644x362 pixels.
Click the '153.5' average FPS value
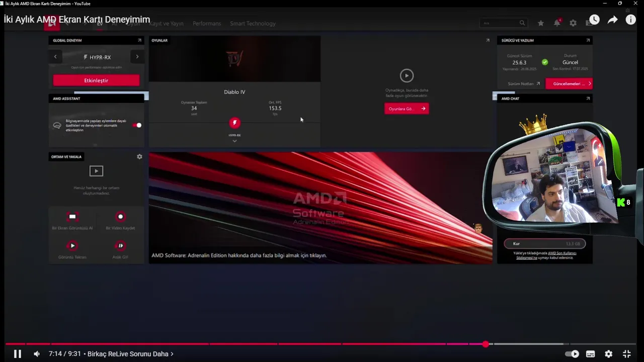click(x=275, y=108)
